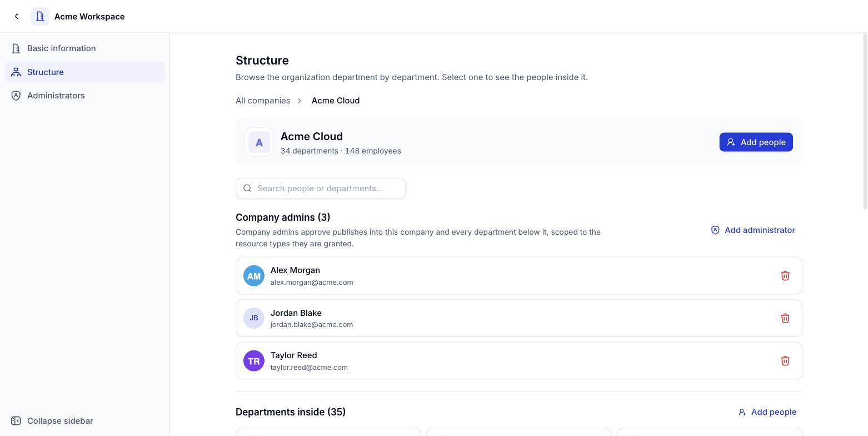Image resolution: width=868 pixels, height=436 pixels.
Task: Click the Acme Cloud 'A' company avatar
Action: [x=259, y=142]
